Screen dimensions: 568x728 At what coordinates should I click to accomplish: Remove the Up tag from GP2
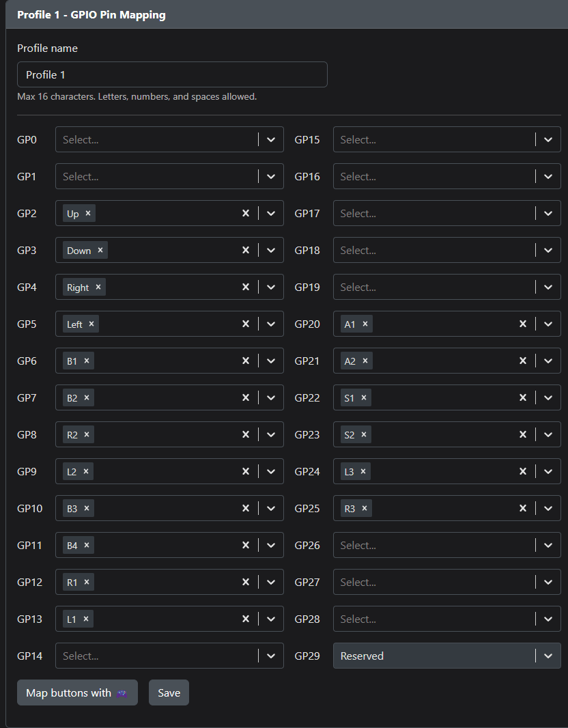87,213
